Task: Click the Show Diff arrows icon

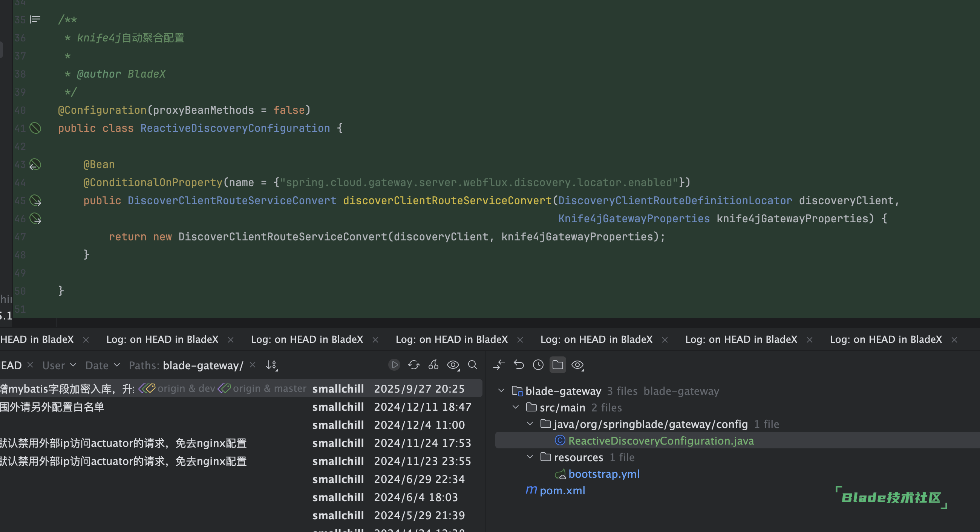Action: tap(499, 365)
